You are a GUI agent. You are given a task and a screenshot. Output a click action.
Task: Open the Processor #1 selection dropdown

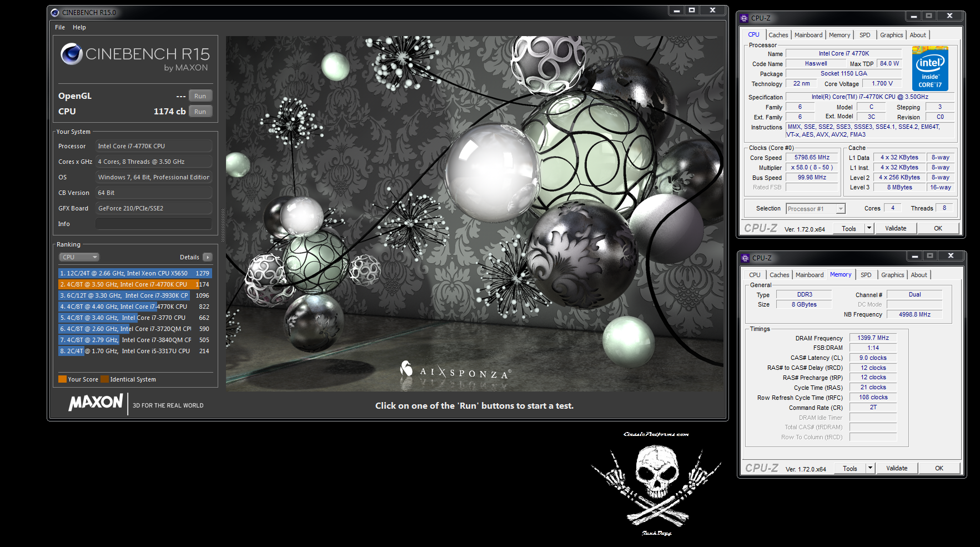coord(816,209)
